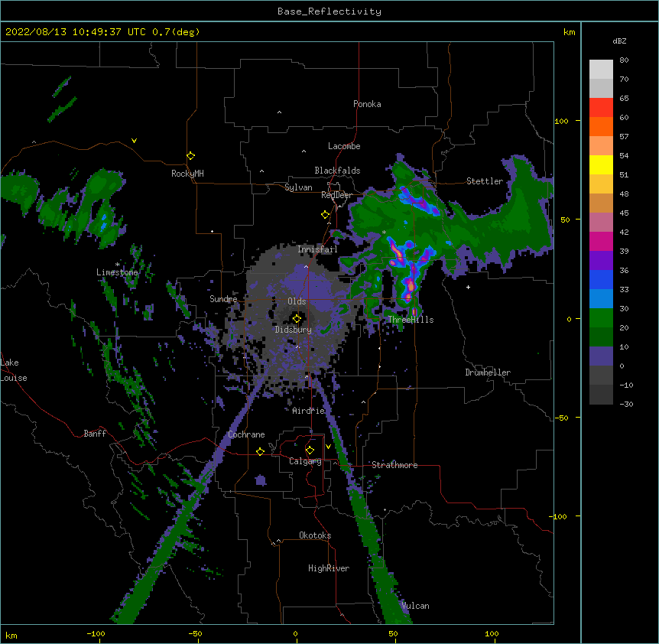Click the white plus marker west of Drumheller

(468, 287)
